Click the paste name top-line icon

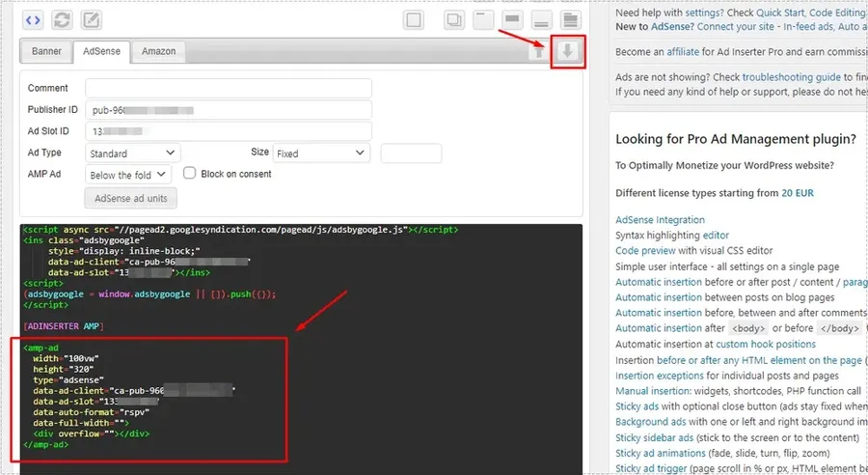(x=483, y=20)
